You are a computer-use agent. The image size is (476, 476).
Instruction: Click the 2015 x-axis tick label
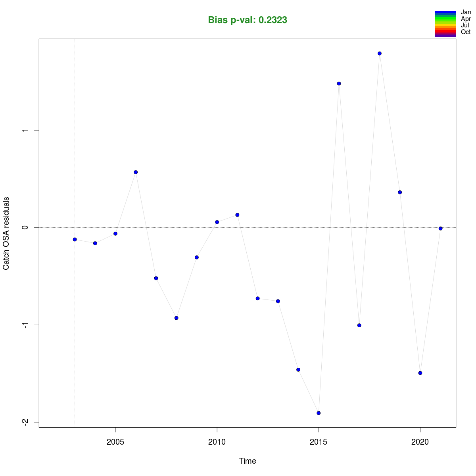[319, 442]
